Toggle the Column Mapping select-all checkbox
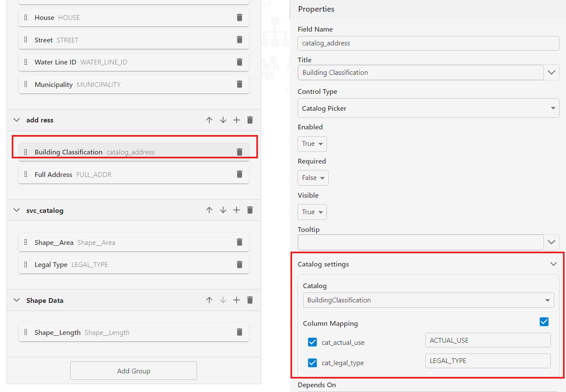The height and width of the screenshot is (392, 566). click(544, 322)
